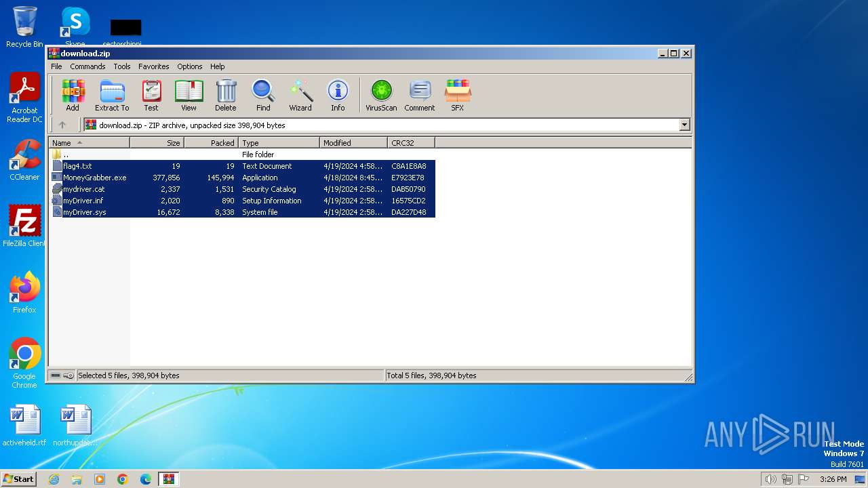Select myDriver.inf file
The height and width of the screenshot is (488, 868).
click(x=243, y=201)
